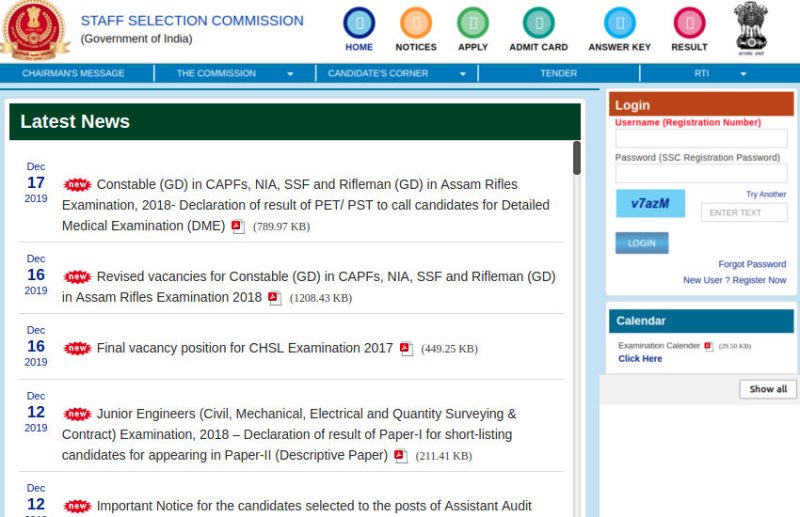This screenshot has height=517, width=800.
Task: Click the Calendar Click Here link
Action: click(640, 358)
